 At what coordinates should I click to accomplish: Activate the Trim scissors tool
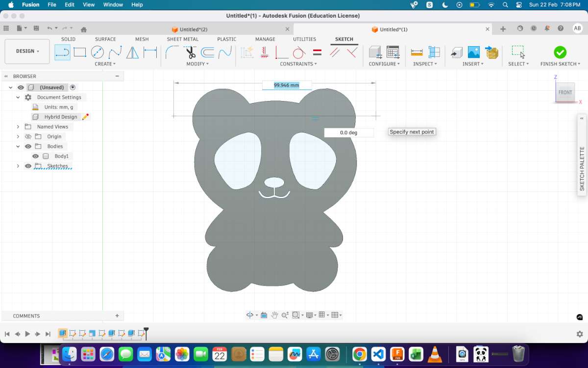[191, 52]
